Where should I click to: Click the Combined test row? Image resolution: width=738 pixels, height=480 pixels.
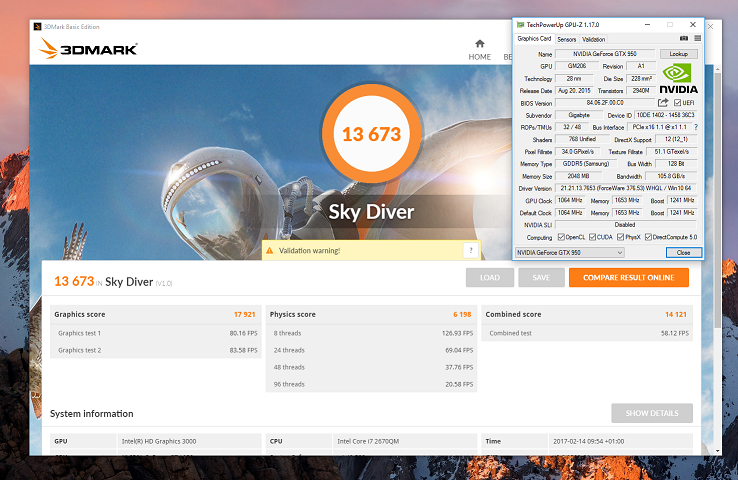pyautogui.click(x=587, y=333)
